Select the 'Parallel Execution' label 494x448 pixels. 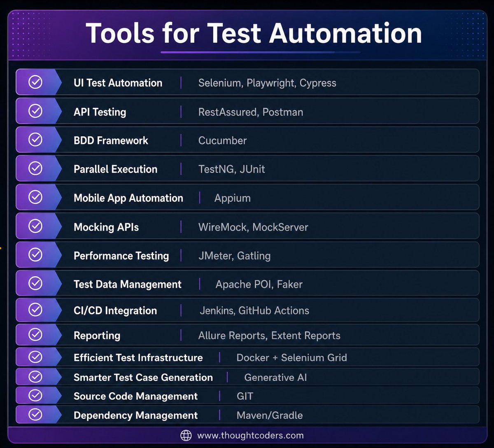click(115, 169)
